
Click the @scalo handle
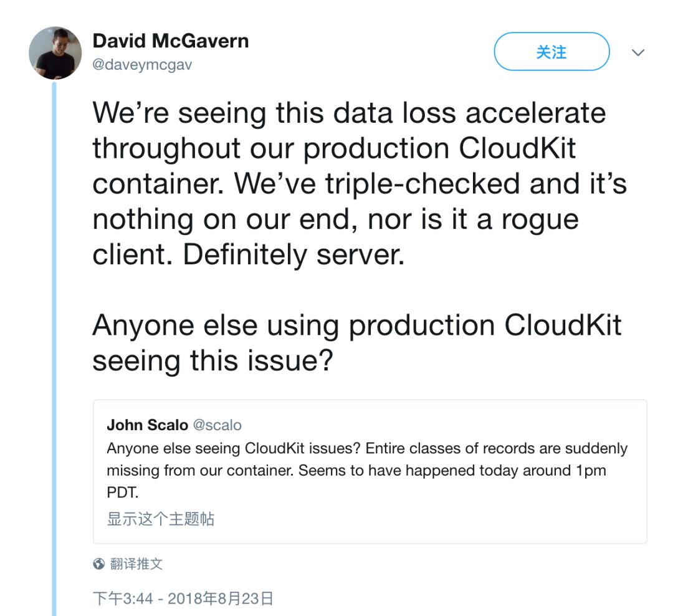pyautogui.click(x=217, y=425)
